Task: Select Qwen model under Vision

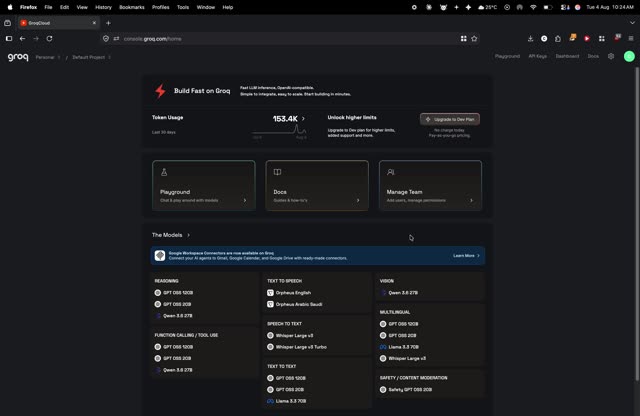Action: pos(399,293)
